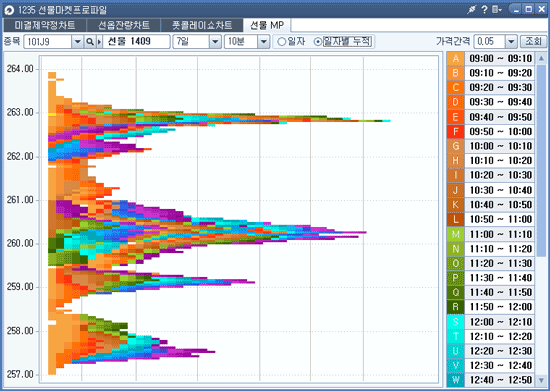The height and width of the screenshot is (391, 550).
Task: Click the scroll up arrow in the legend list
Action: [541, 58]
